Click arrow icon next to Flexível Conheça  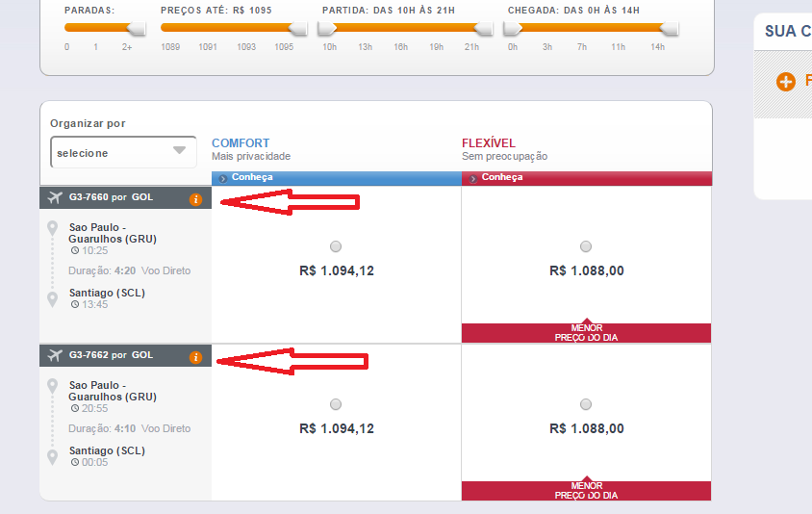pyautogui.click(x=472, y=179)
